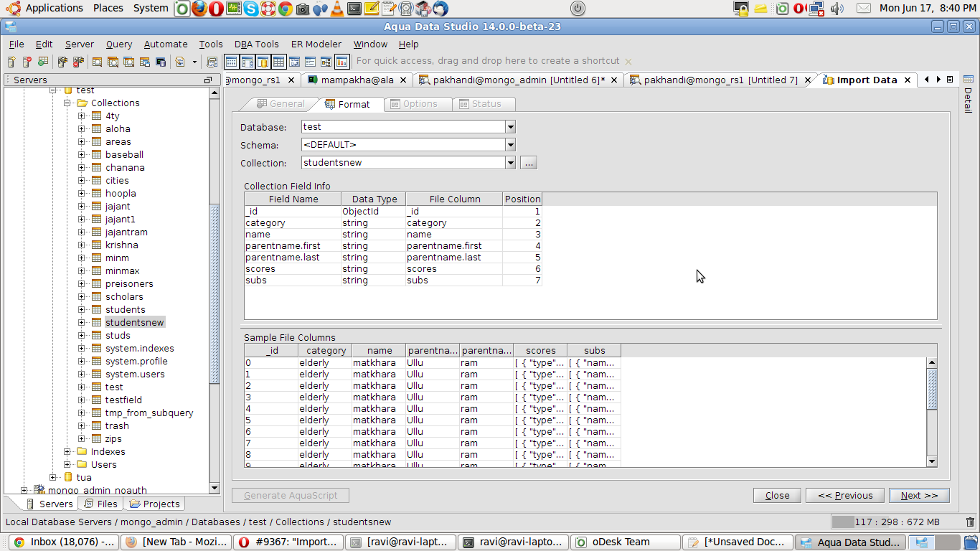Open the Query menu
Image resolution: width=980 pixels, height=551 pixels.
coord(119,44)
